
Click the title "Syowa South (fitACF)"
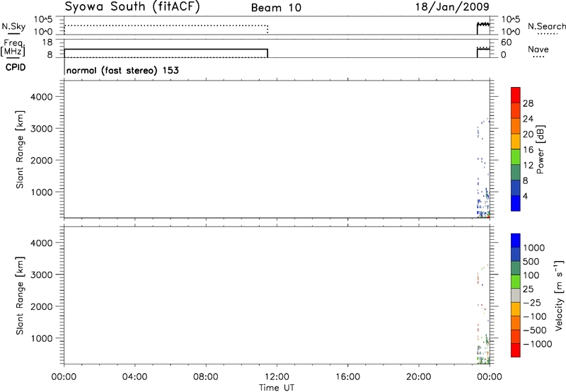click(132, 7)
